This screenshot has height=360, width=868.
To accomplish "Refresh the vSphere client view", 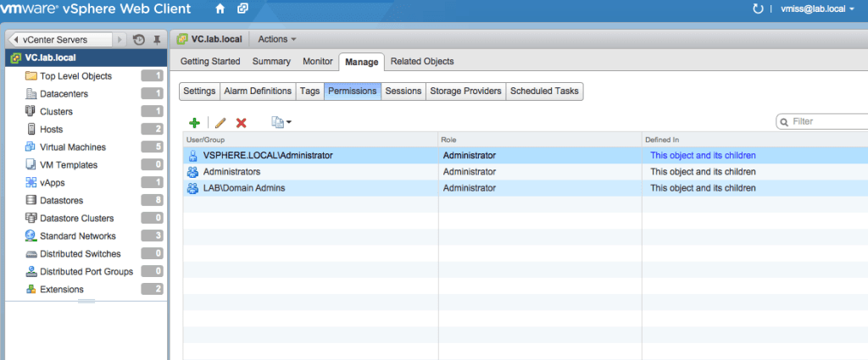I will (x=758, y=8).
